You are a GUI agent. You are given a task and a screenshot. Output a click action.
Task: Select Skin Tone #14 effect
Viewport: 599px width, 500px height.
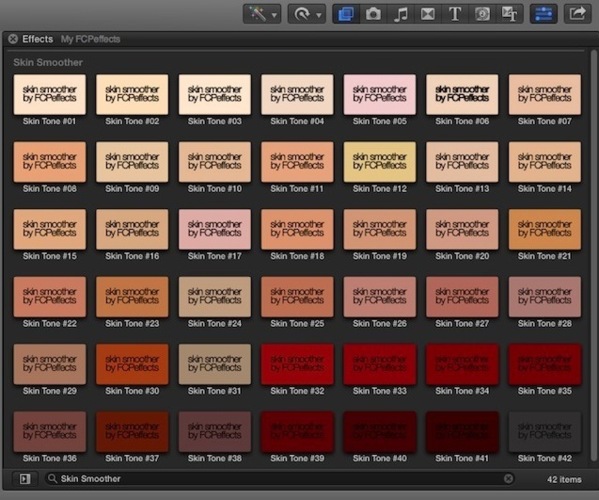545,162
